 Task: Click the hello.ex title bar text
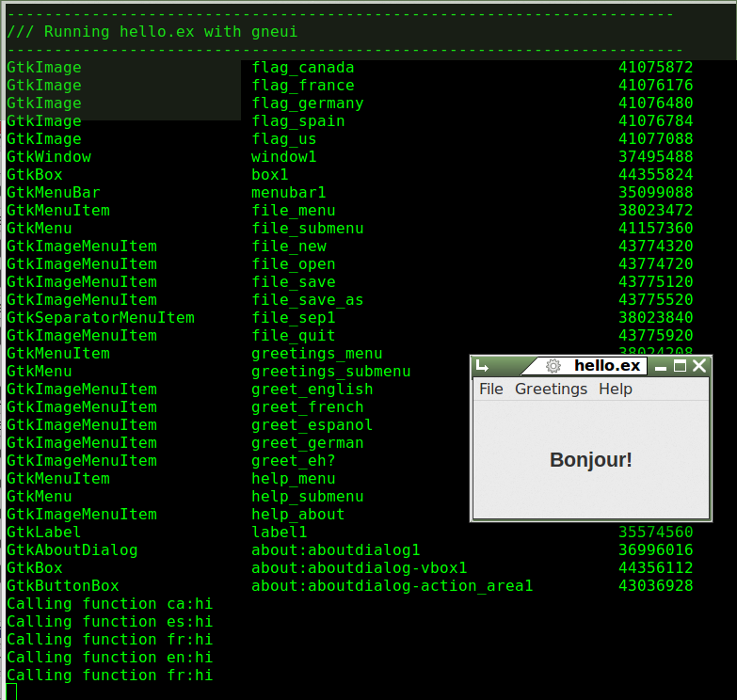tap(607, 366)
